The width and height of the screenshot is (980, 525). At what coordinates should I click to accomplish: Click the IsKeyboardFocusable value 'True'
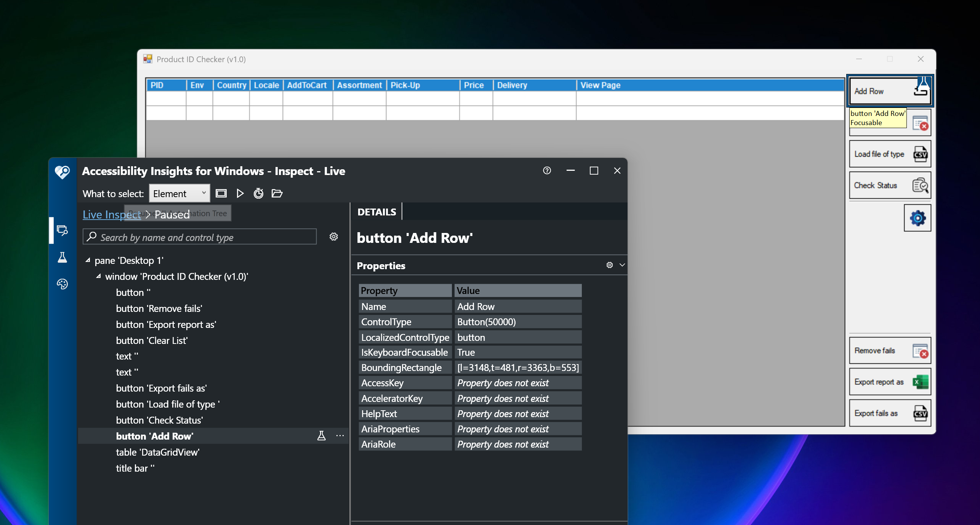point(518,352)
